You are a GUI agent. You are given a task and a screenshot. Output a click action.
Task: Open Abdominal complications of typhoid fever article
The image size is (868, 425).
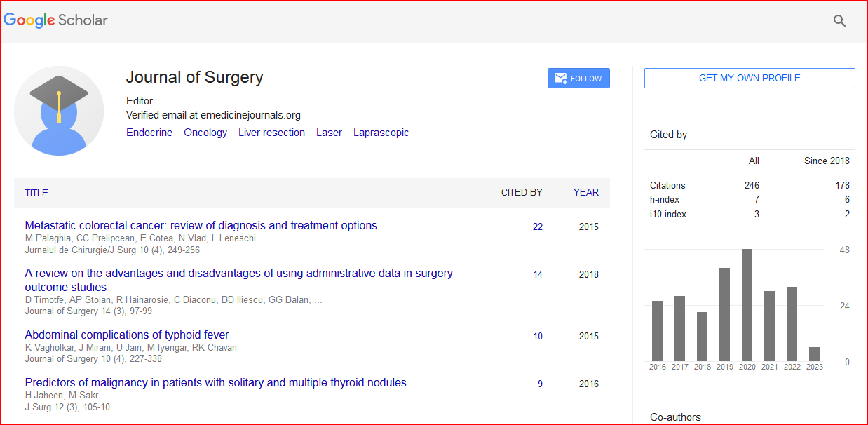click(126, 335)
